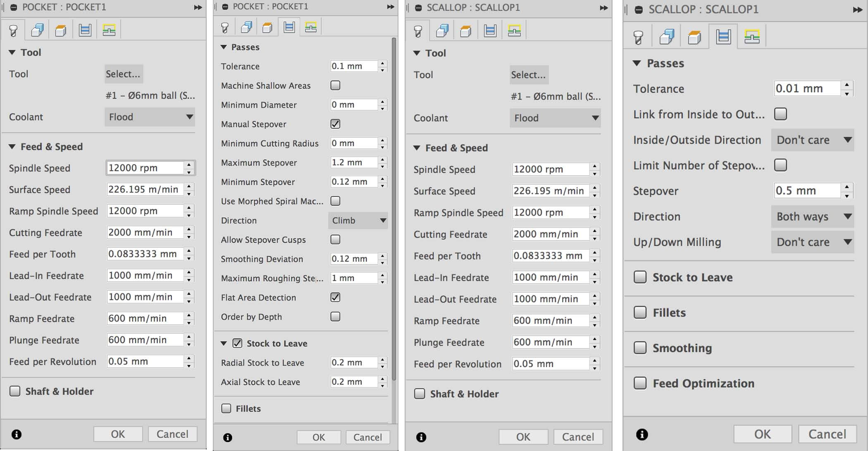Click Tolerance field showing 0.01 mm
The width and height of the screenshot is (868, 451).
point(807,88)
